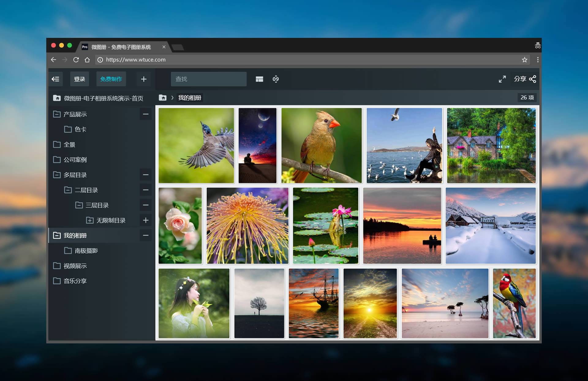Image resolution: width=588 pixels, height=381 pixels.
Task: Click the plus icon next to 免费制作
Action: (144, 79)
